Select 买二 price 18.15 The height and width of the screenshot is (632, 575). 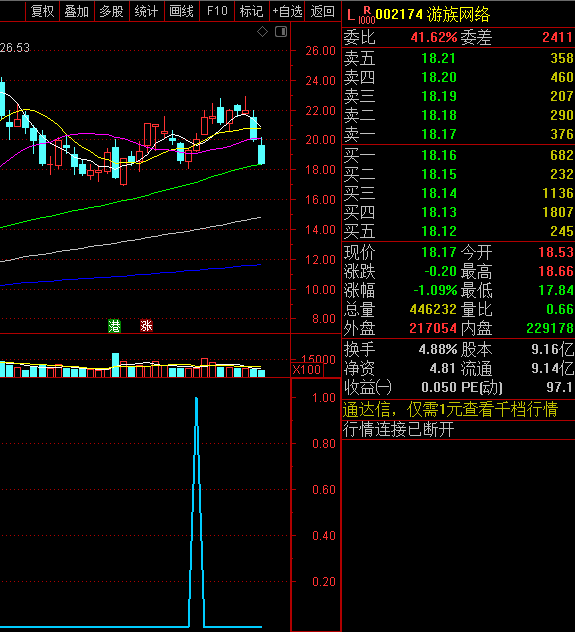[x=438, y=175]
